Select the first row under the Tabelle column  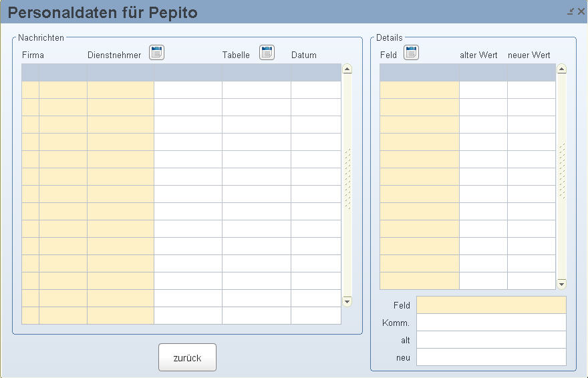click(x=257, y=90)
